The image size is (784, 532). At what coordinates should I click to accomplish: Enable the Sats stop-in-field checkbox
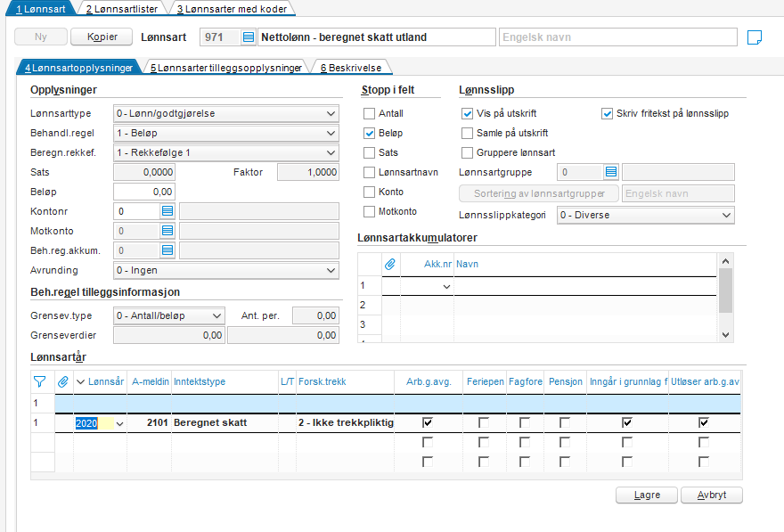369,152
